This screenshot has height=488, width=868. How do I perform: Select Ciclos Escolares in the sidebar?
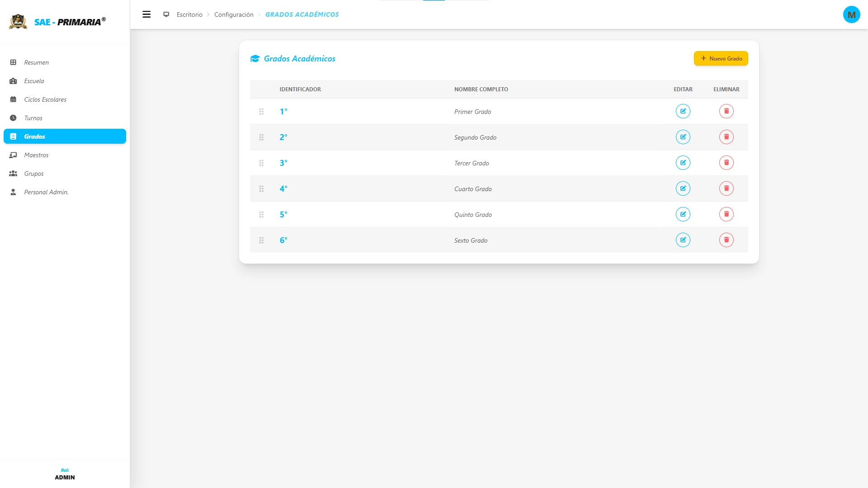[x=45, y=99]
